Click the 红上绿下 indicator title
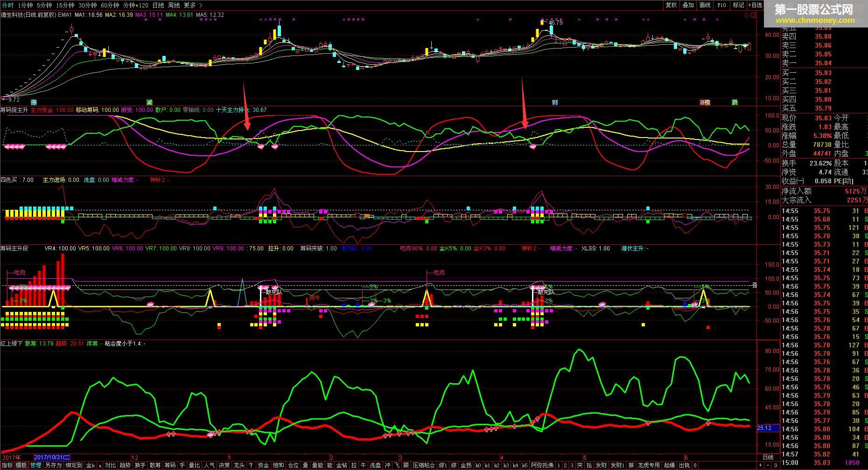The image size is (868, 470). (x=12, y=343)
